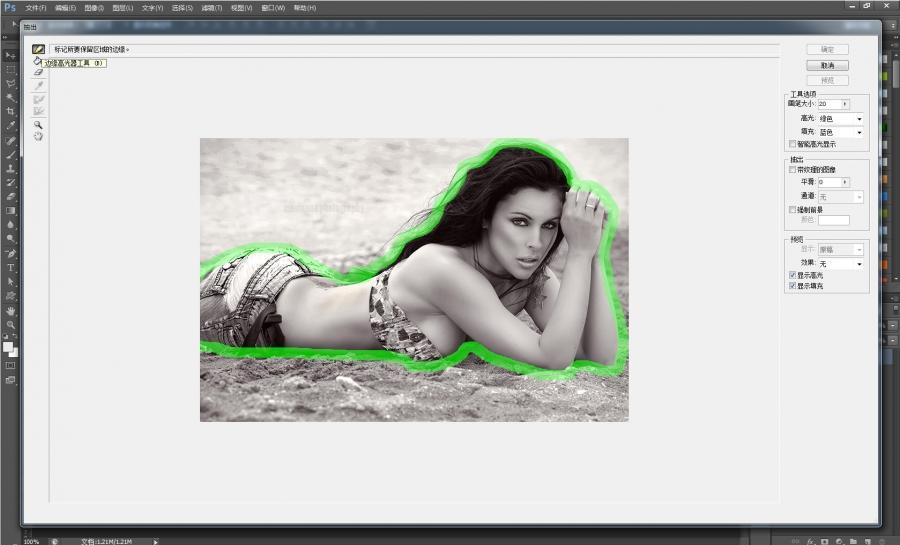The image size is (900, 545).
Task: Select the Gradient tool
Action: 10,211
